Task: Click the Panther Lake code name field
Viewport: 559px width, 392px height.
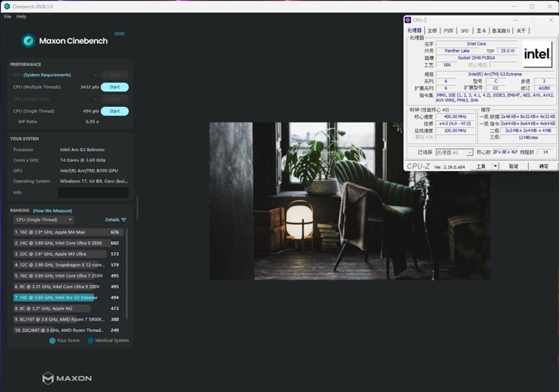Action: click(x=458, y=51)
